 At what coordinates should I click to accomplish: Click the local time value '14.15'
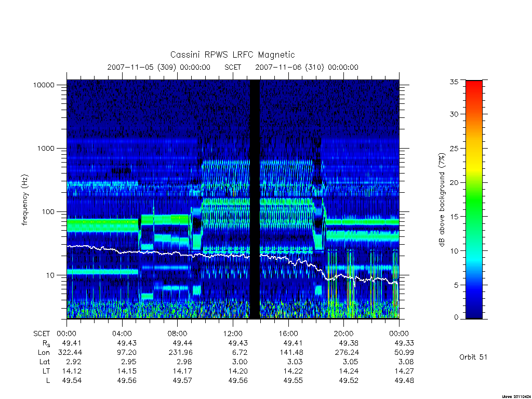pos(127,371)
